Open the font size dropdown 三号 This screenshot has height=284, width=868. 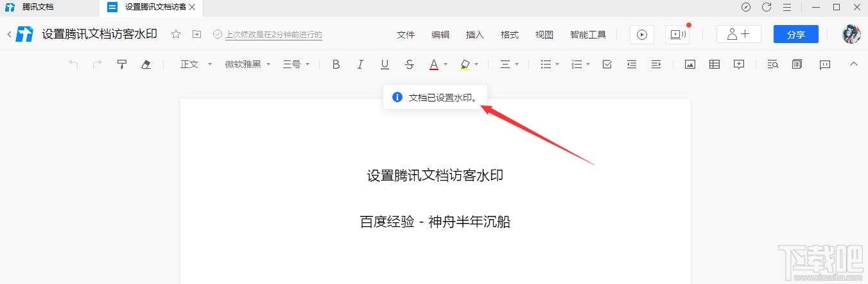point(297,64)
